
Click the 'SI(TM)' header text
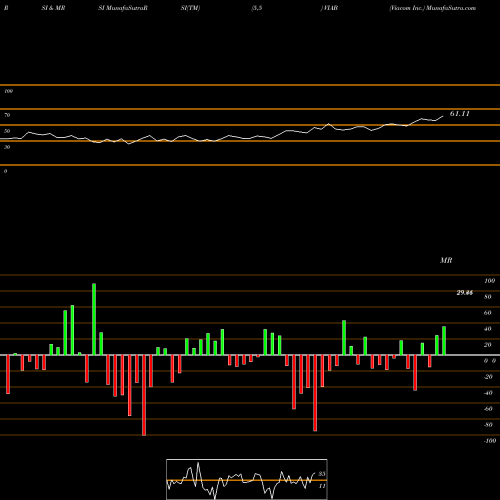tap(190, 8)
